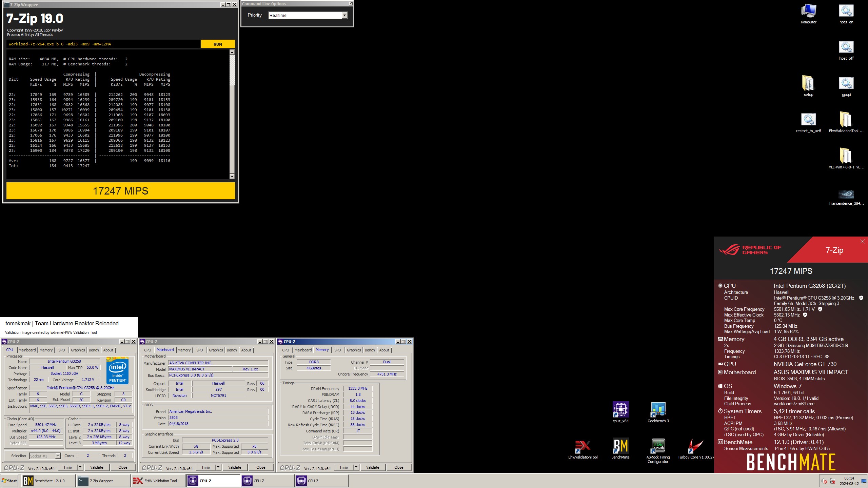Click the DRAM Frequency value 1333.3 MHz
This screenshot has width=868, height=488.
tap(358, 388)
